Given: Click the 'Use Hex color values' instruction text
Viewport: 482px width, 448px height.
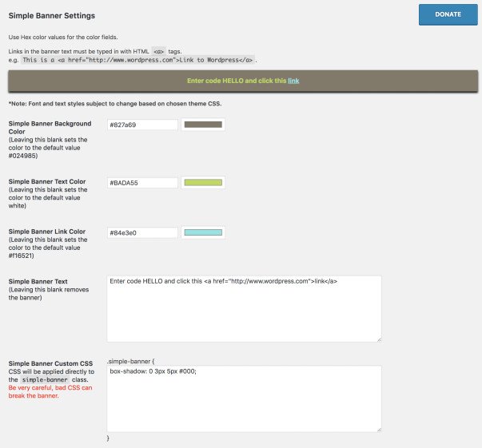Looking at the screenshot, I should (63, 38).
